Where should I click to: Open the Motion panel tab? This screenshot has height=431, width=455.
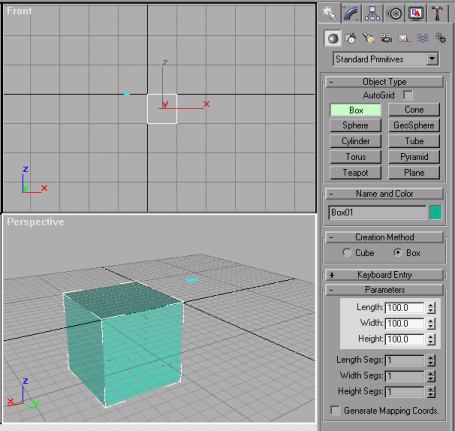coord(395,13)
